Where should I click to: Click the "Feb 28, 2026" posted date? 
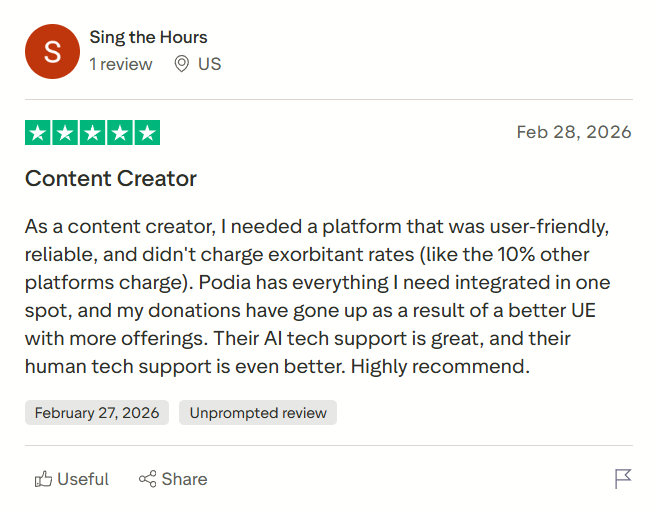click(573, 132)
